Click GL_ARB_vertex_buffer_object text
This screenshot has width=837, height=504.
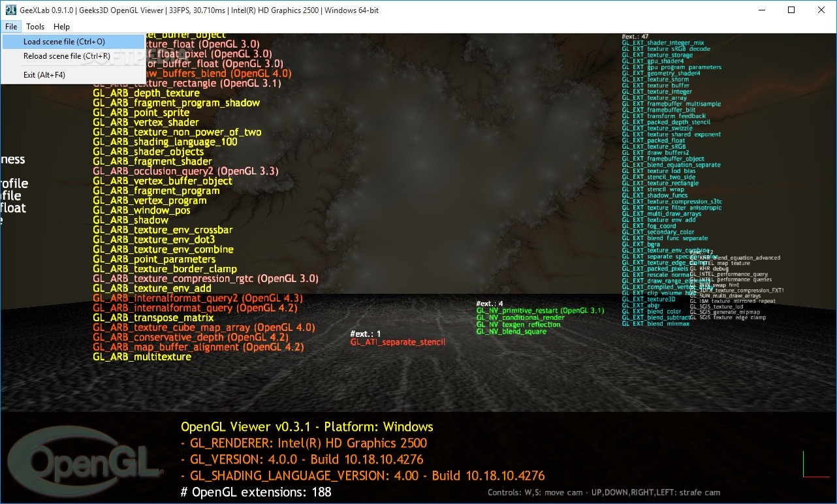pyautogui.click(x=163, y=181)
